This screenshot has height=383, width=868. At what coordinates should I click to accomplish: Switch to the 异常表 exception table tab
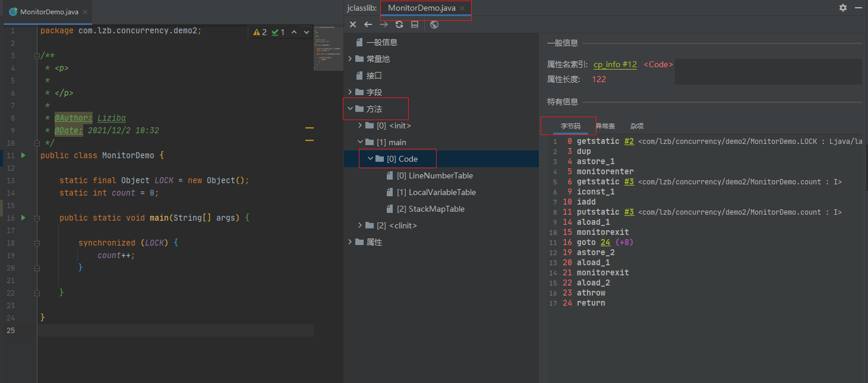coord(605,126)
